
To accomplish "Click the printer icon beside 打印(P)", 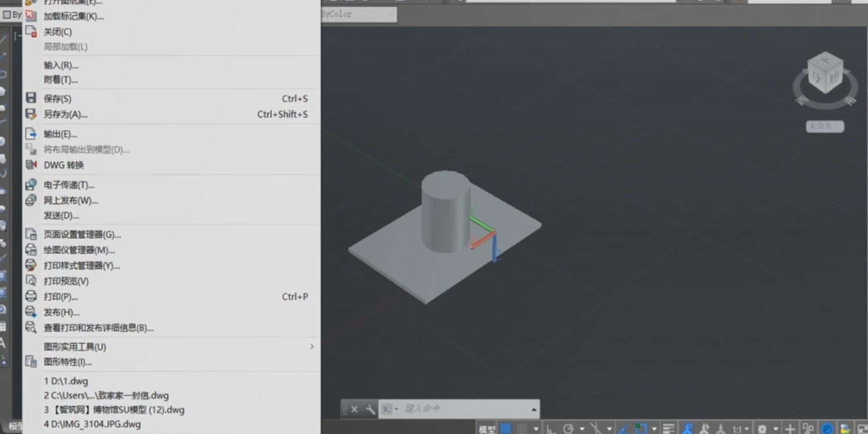I will pyautogui.click(x=31, y=296).
